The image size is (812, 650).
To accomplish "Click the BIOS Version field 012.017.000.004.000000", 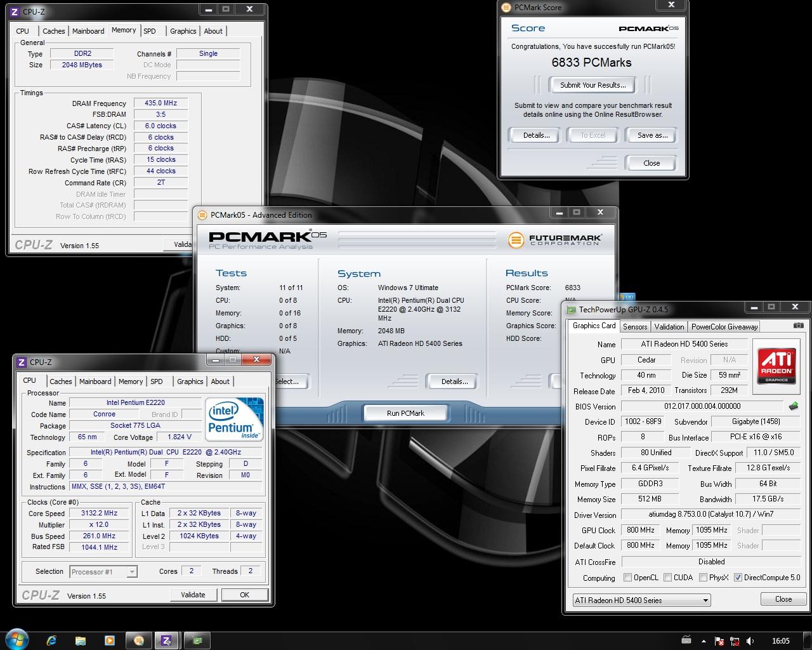I will tap(702, 406).
